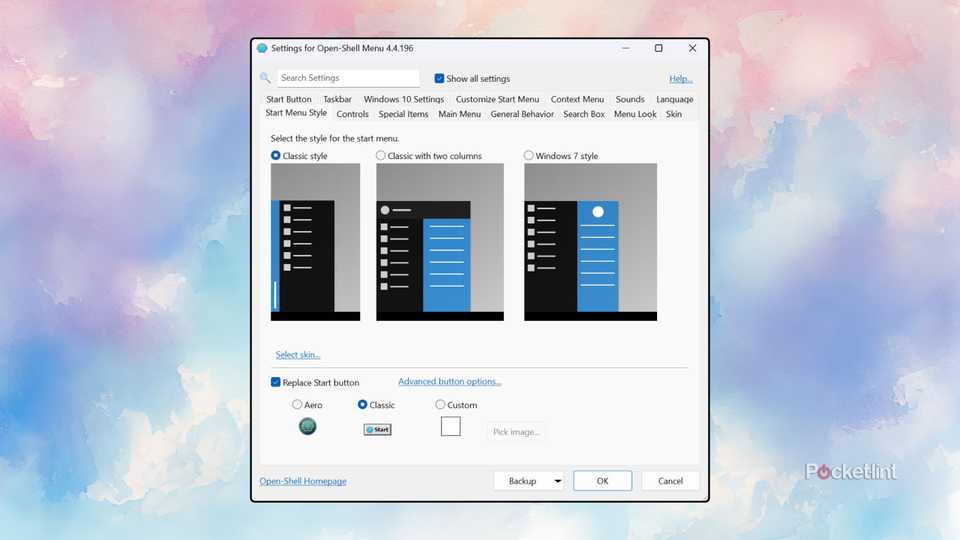Select Classic with two columns preview image
Image resolution: width=960 pixels, height=540 pixels.
tap(440, 242)
